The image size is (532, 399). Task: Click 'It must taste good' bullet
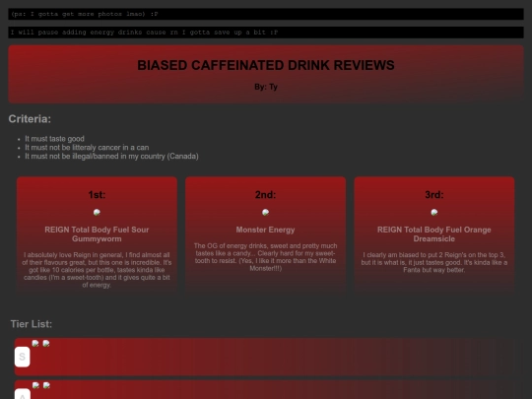click(x=54, y=139)
